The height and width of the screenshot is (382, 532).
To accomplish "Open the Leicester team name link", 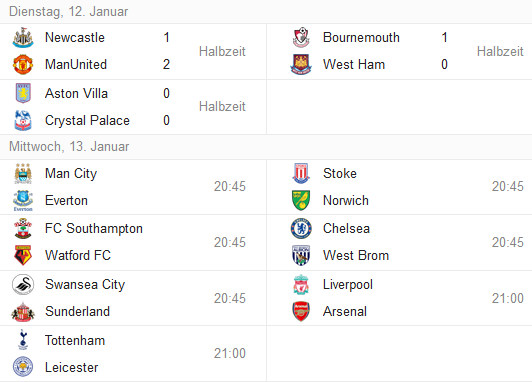I will (x=72, y=367).
